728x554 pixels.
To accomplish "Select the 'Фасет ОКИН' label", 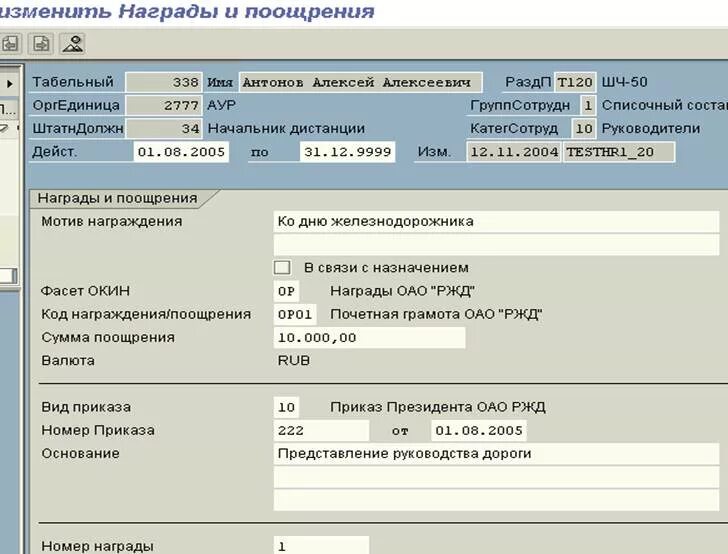I will (85, 291).
